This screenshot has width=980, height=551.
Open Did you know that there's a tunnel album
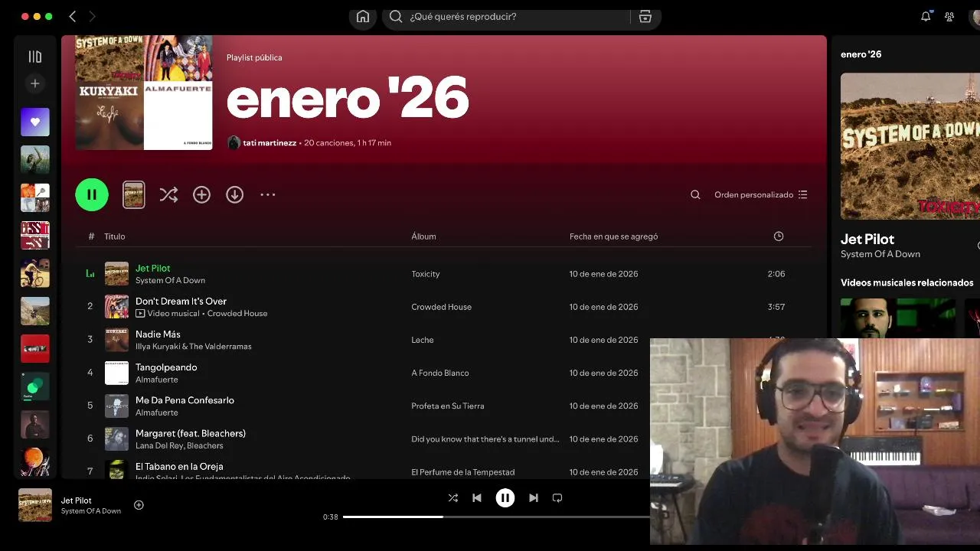coord(485,439)
